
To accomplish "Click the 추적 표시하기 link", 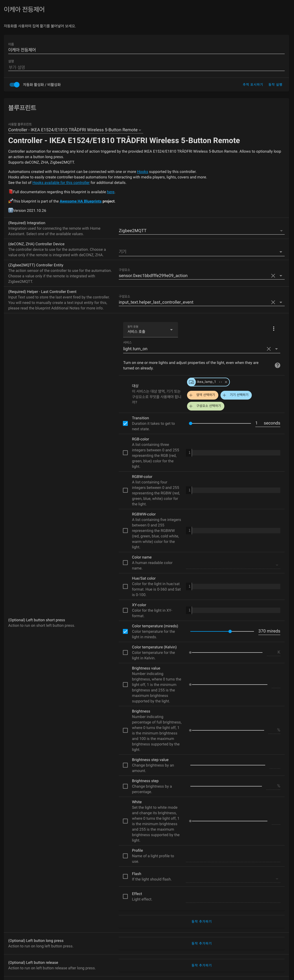I will pyautogui.click(x=253, y=84).
